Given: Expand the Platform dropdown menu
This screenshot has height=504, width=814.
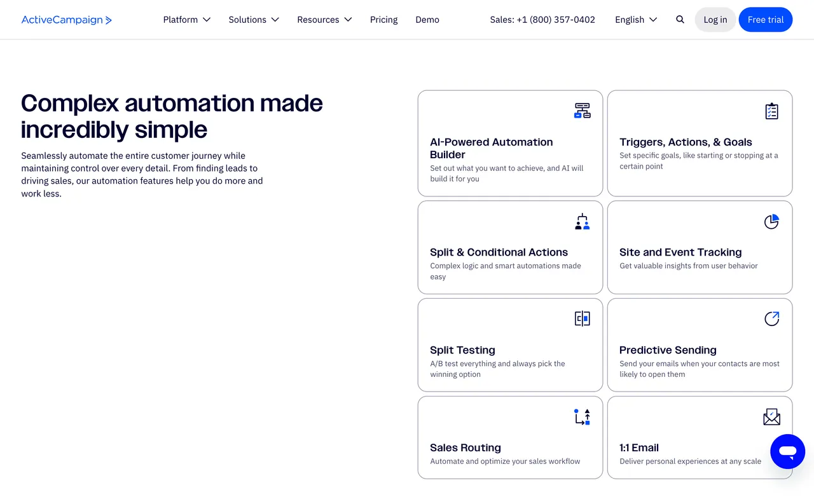Looking at the screenshot, I should coord(186,20).
